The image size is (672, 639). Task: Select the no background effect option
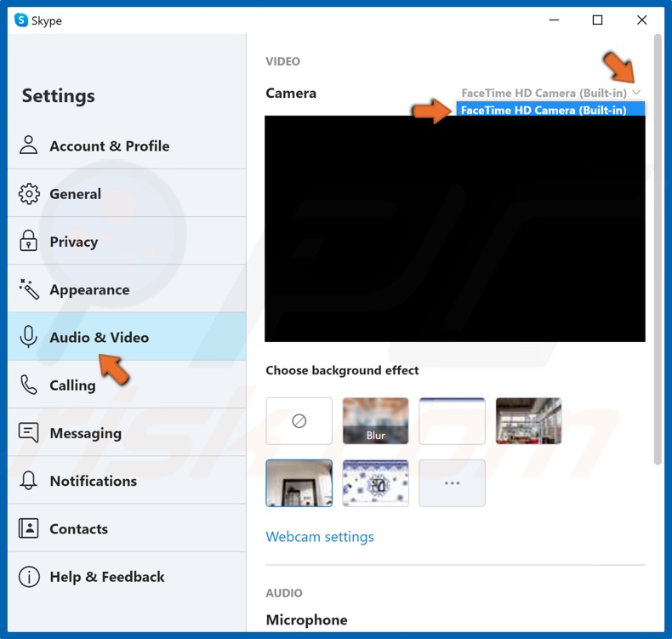pyautogui.click(x=299, y=421)
